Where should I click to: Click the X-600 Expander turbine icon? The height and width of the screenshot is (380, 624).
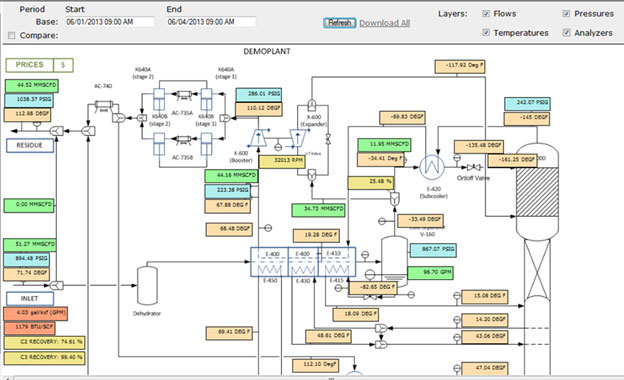point(298,138)
